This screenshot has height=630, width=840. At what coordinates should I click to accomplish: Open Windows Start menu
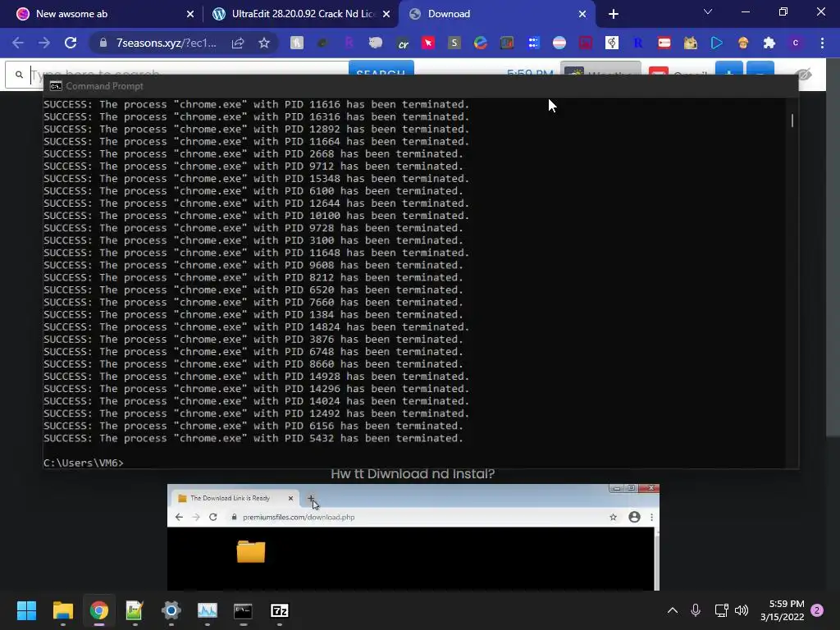tap(26, 610)
